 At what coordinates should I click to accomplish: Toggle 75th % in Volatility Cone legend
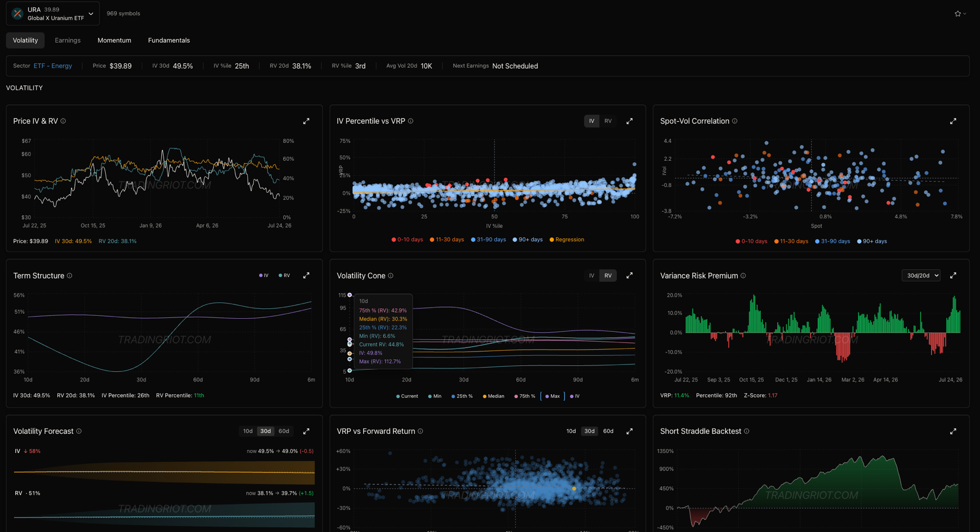524,396
